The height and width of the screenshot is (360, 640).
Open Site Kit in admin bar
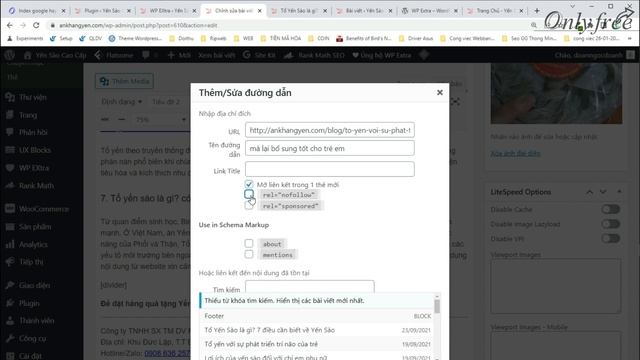click(x=259, y=55)
